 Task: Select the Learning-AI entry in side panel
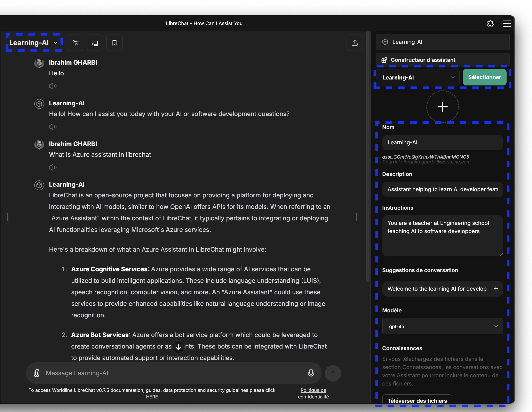pos(443,42)
